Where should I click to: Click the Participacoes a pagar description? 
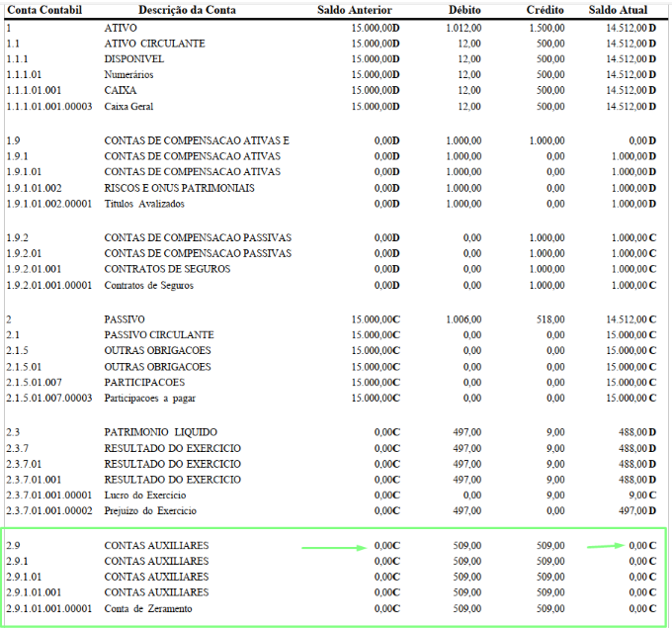point(149,398)
